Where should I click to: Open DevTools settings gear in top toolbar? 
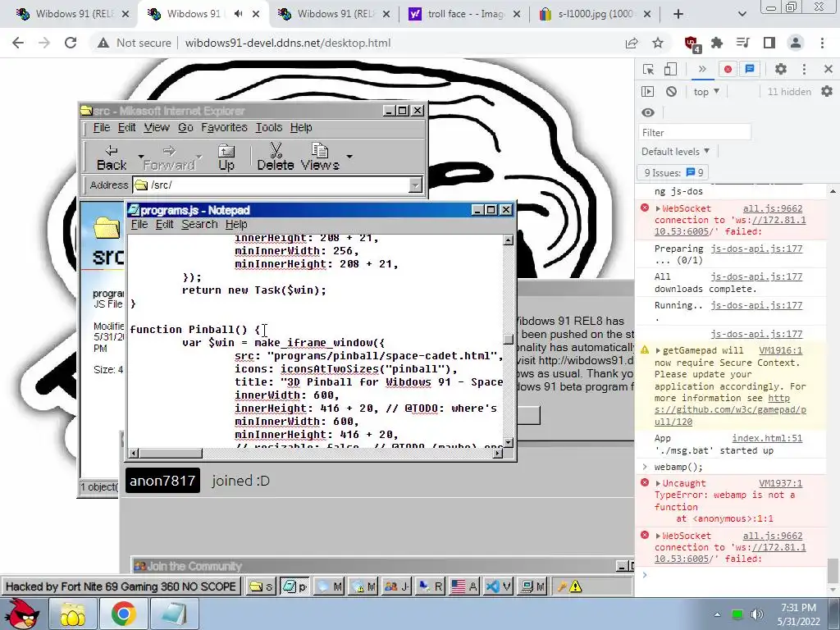[x=781, y=69]
